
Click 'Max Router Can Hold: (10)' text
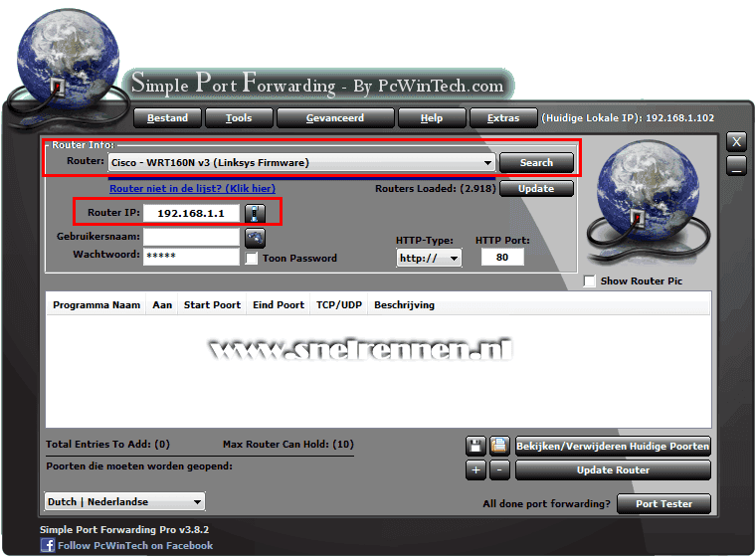point(288,445)
